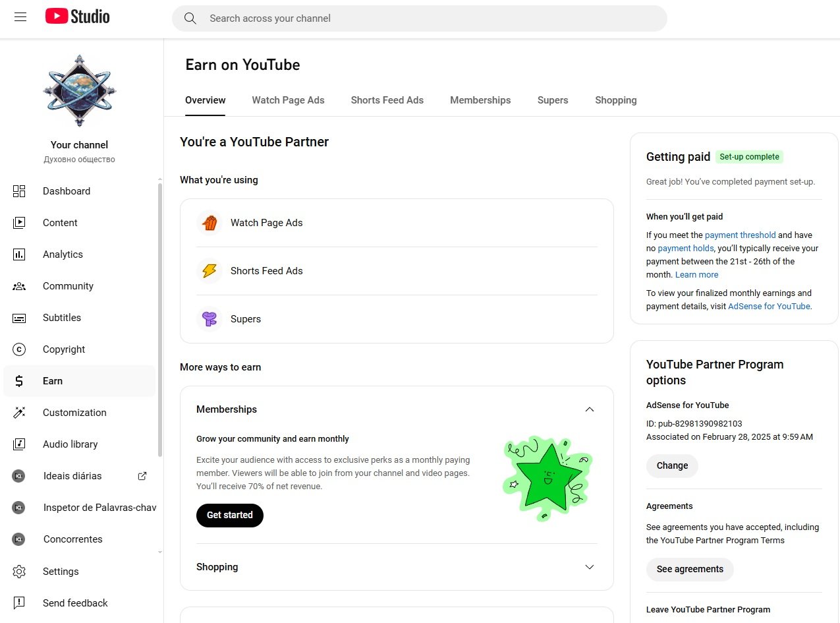
Task: Open the Supers tab
Action: coord(553,100)
